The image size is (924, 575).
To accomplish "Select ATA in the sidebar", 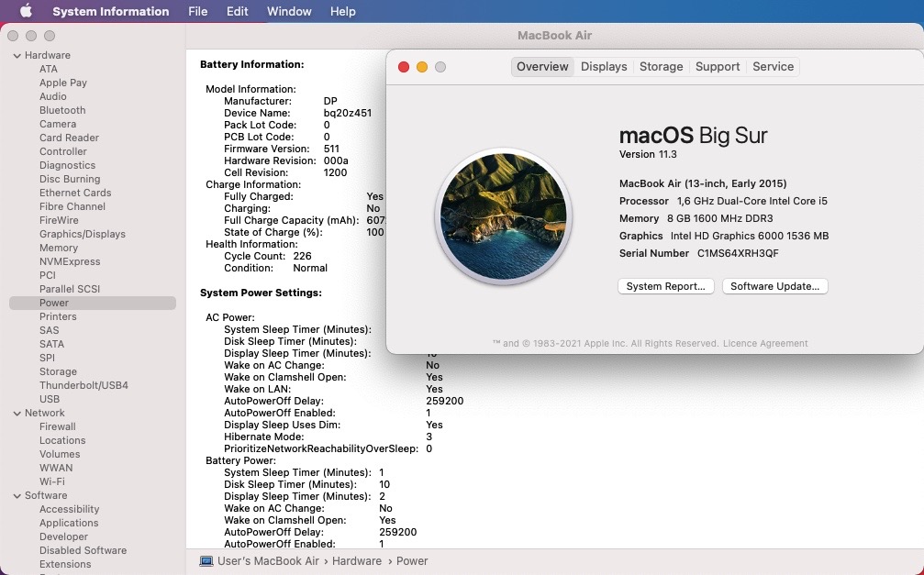I will 49,69.
